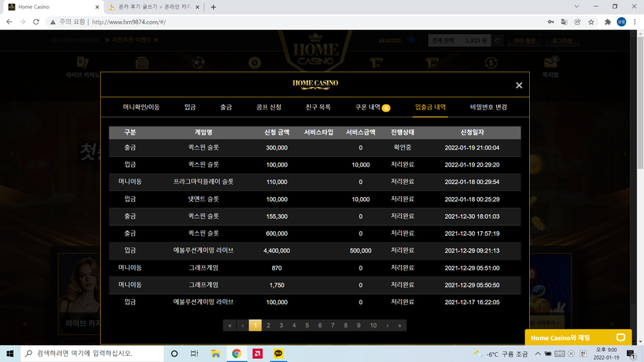Refresh the 전체 잔액 balance icon
The width and height of the screenshot is (644, 362).
pos(497,41)
